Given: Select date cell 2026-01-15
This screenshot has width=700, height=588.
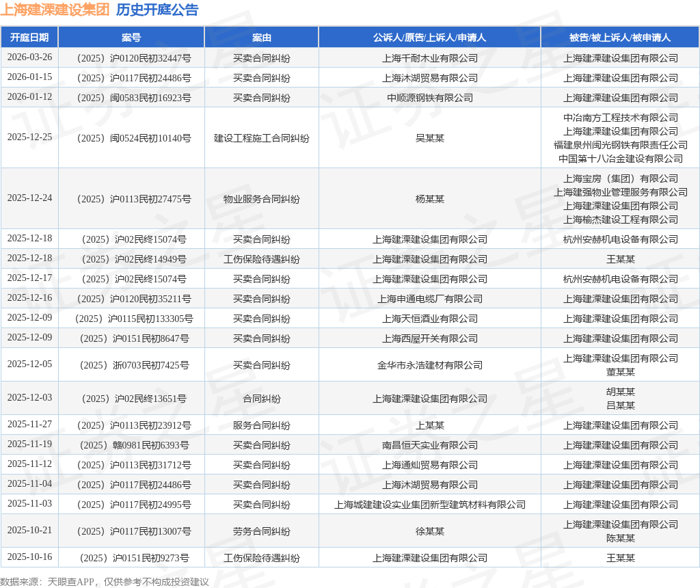Looking at the screenshot, I should tap(29, 77).
